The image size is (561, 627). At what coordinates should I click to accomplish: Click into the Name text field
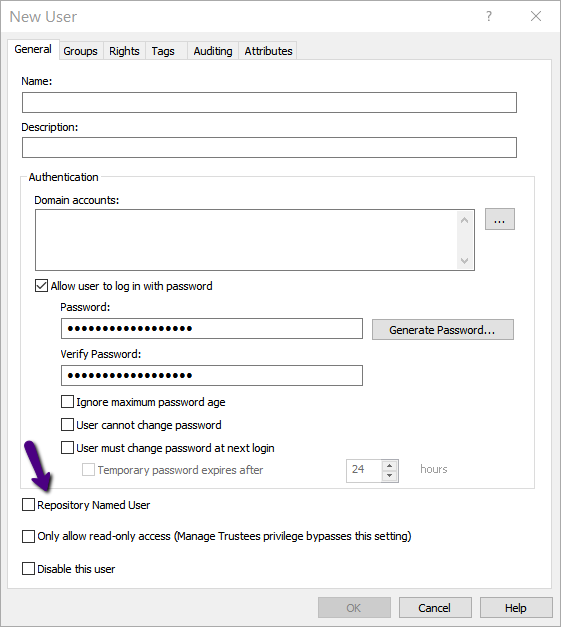coord(270,102)
